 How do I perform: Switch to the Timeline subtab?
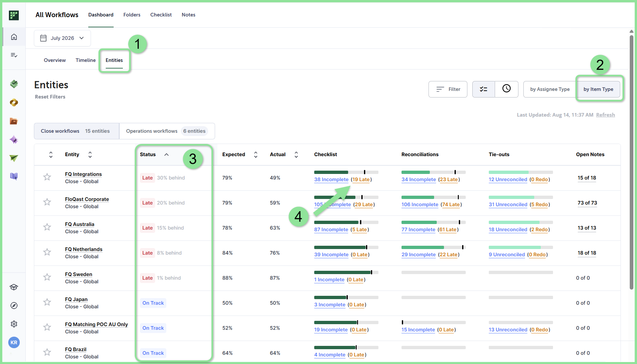(86, 60)
